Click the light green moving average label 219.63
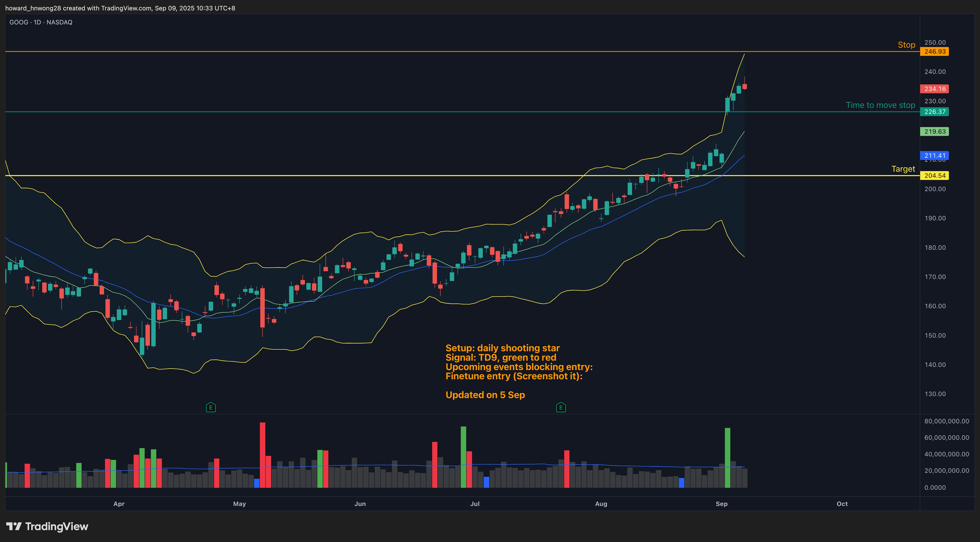980x542 pixels. tap(934, 131)
